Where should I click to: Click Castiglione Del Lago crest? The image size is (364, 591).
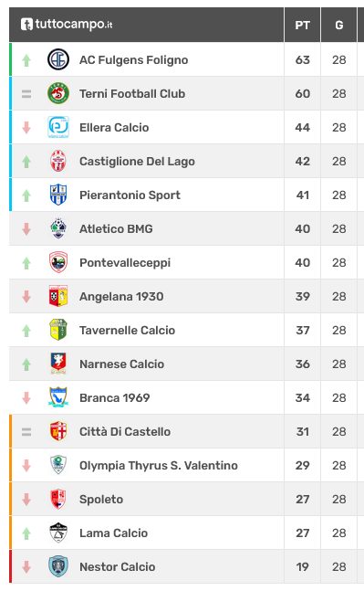[58, 161]
